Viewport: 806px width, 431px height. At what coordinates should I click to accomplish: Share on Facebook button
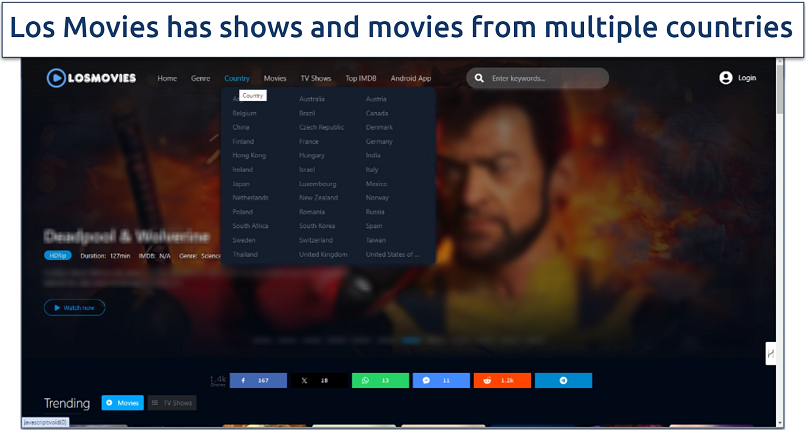pyautogui.click(x=258, y=380)
